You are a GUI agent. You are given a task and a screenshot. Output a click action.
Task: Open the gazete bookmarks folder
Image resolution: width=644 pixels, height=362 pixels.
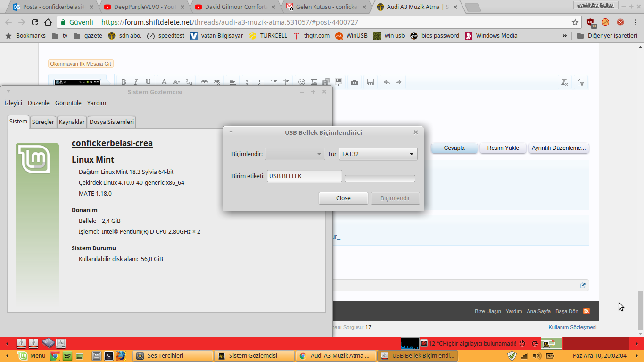(88, 36)
